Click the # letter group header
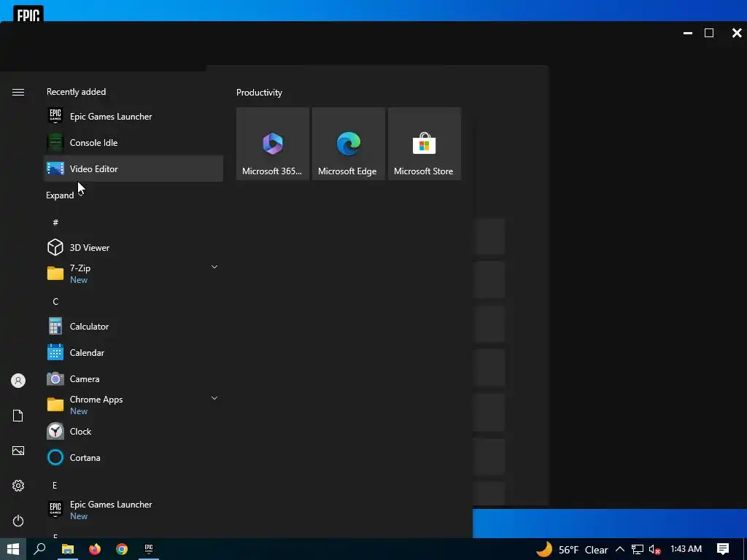 coord(55,222)
